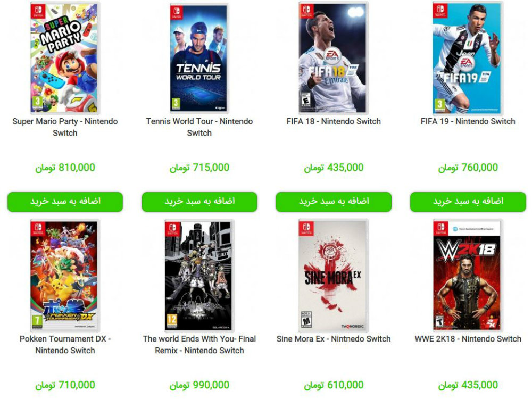The width and height of the screenshot is (532, 399).
Task: Open Tennis World Tour - Nintendo Switch title link
Action: coord(199,127)
